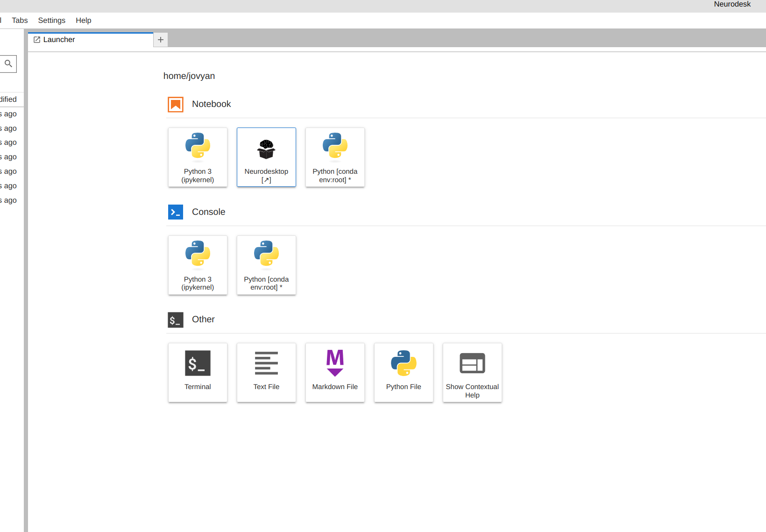The image size is (766, 532).
Task: Open the Tabs menu
Action: click(20, 21)
